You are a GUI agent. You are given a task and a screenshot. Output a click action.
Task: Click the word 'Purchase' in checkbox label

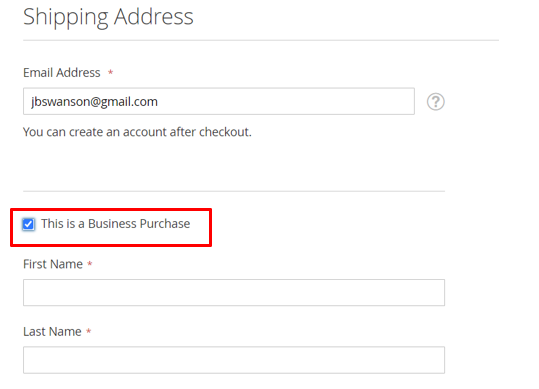165,224
